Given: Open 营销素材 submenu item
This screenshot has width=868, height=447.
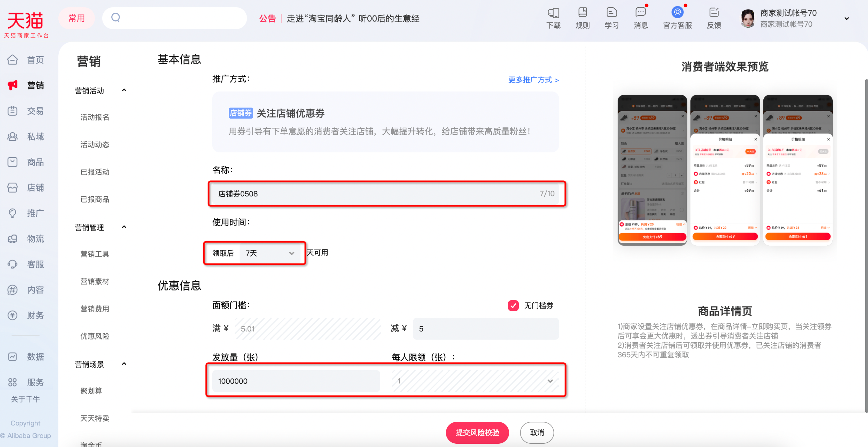Looking at the screenshot, I should [x=95, y=281].
